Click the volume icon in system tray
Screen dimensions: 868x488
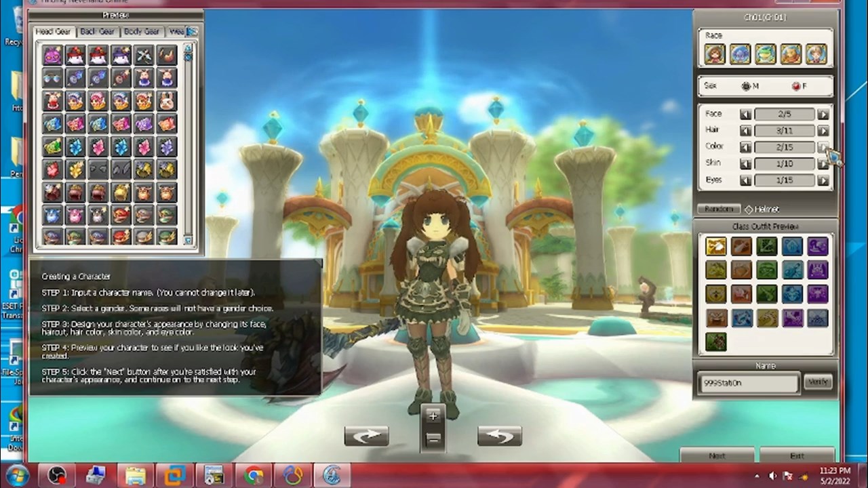772,476
